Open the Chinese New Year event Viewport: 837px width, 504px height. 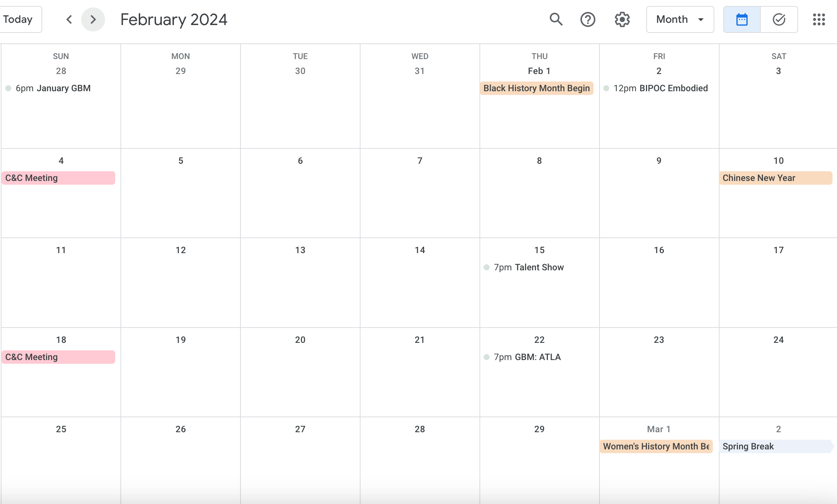tap(775, 178)
